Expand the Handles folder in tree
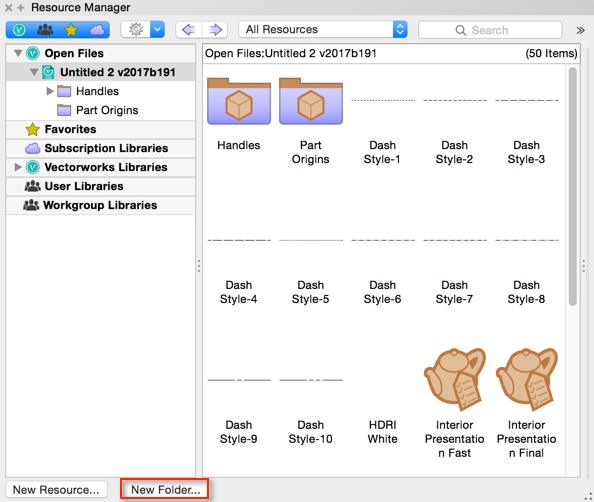The height and width of the screenshot is (502, 594). tap(50, 91)
